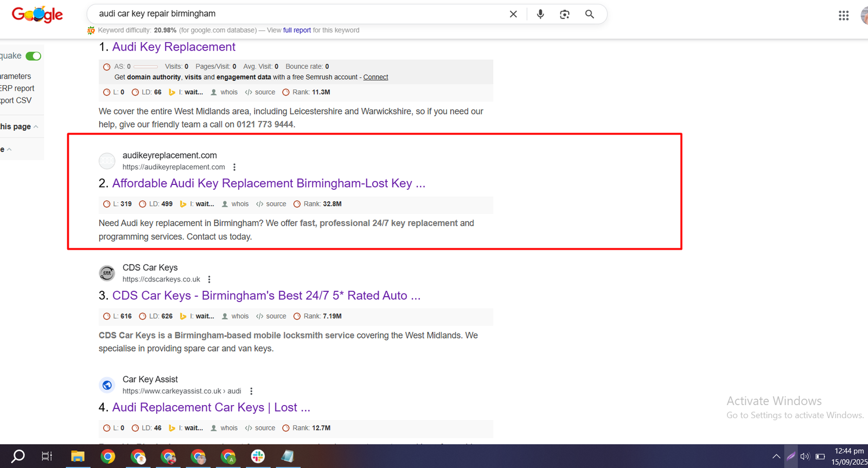Open three-dot menu for Car Key Assist result

click(x=251, y=391)
